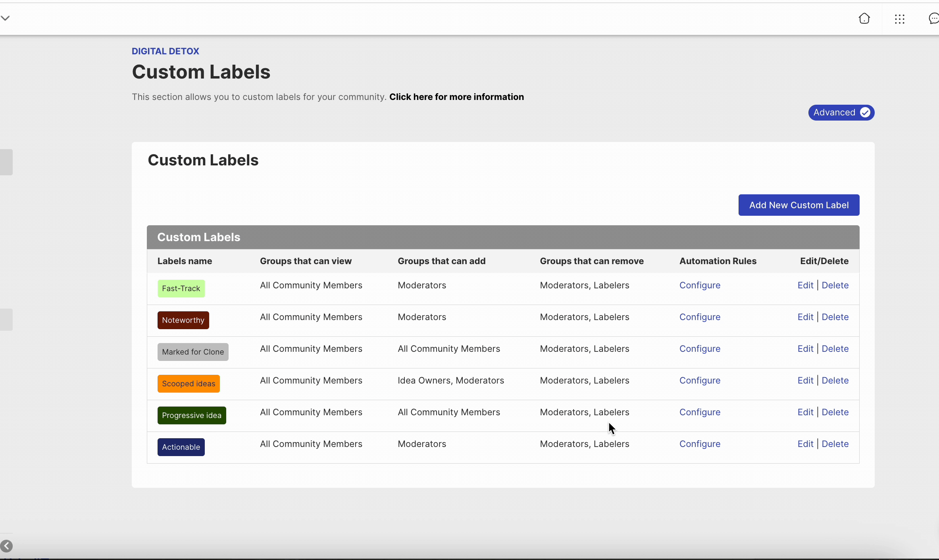Configure automation rules for Actionable
This screenshot has width=939, height=560.
pos(700,444)
